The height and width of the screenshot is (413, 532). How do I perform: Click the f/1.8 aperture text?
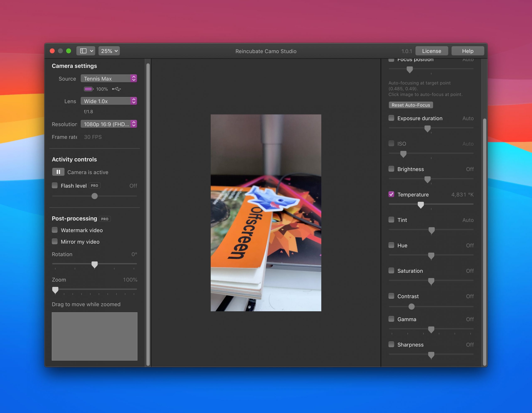click(88, 112)
